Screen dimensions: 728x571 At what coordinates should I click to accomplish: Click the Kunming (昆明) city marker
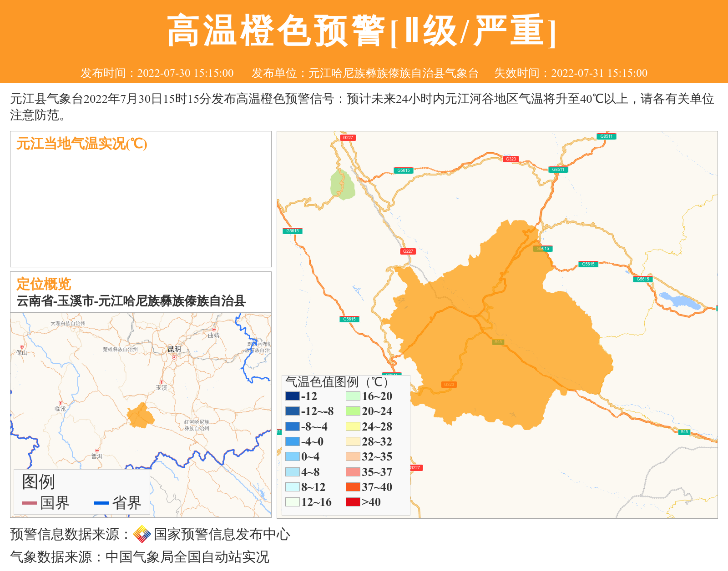[x=174, y=357]
